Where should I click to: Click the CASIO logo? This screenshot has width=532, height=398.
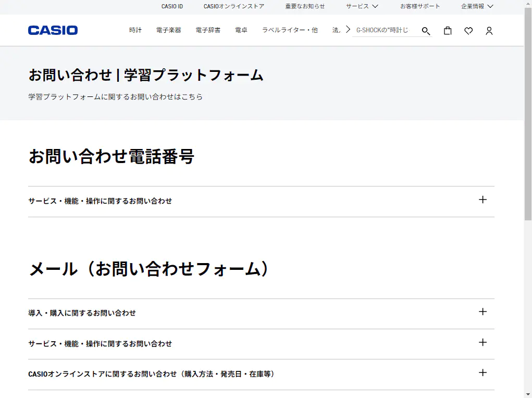(x=53, y=30)
